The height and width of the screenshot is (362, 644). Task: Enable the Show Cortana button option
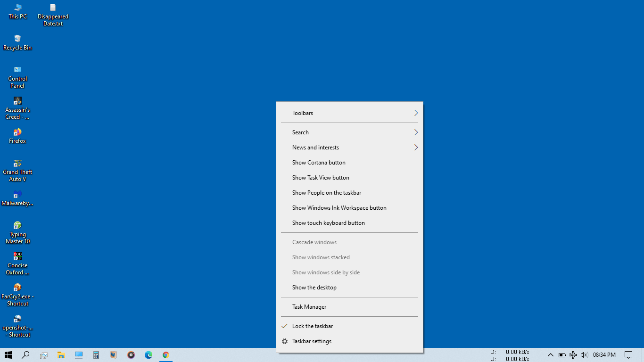319,162
